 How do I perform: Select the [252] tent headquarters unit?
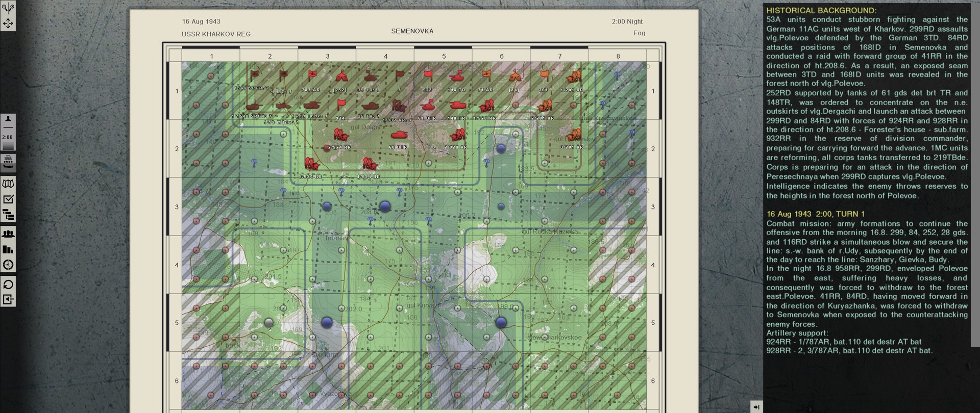click(x=340, y=77)
